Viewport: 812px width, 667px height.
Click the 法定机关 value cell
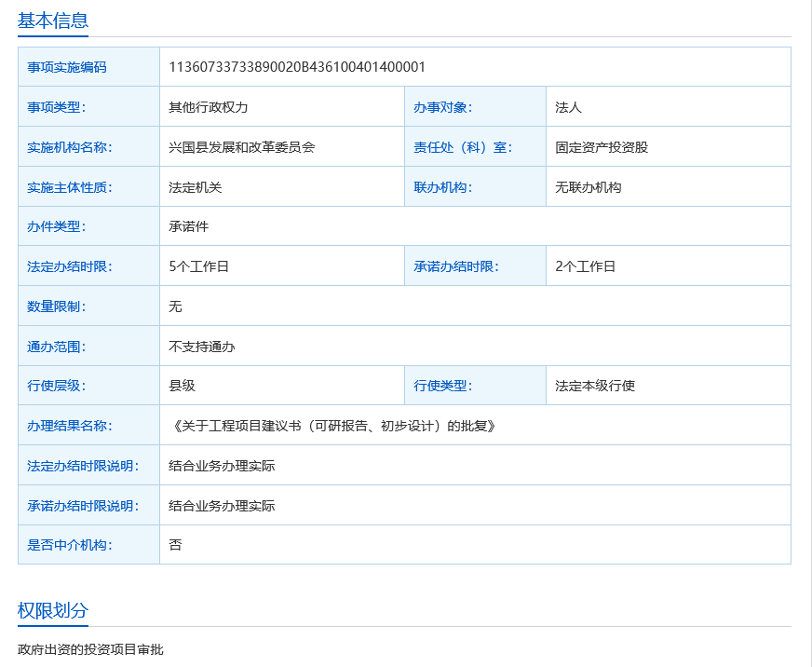pyautogui.click(x=195, y=187)
